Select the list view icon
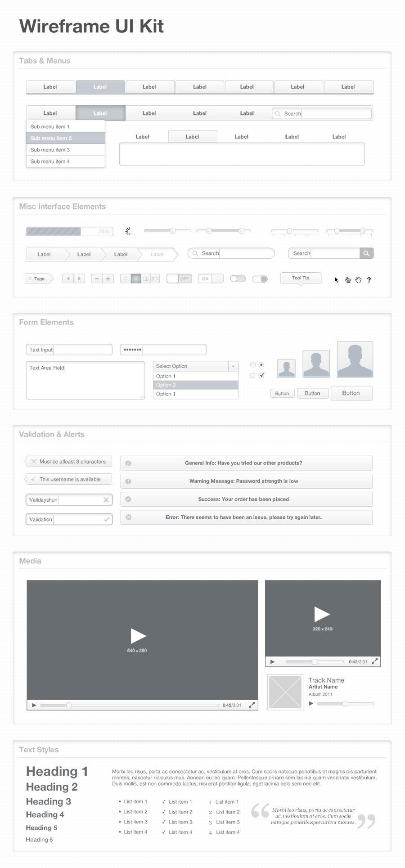This screenshot has height=868, width=405. [x=136, y=279]
